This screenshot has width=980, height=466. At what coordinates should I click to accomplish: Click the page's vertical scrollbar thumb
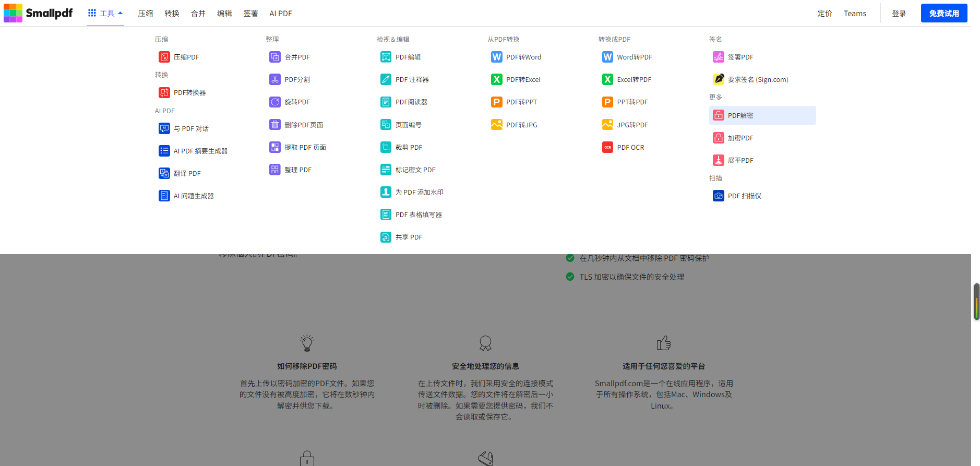pyautogui.click(x=976, y=302)
